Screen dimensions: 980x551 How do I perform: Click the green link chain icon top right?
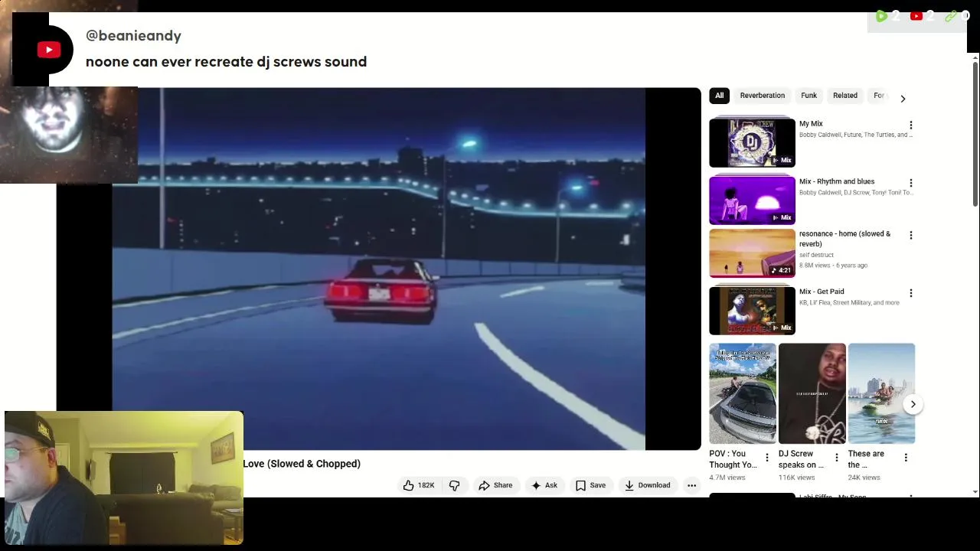950,16
